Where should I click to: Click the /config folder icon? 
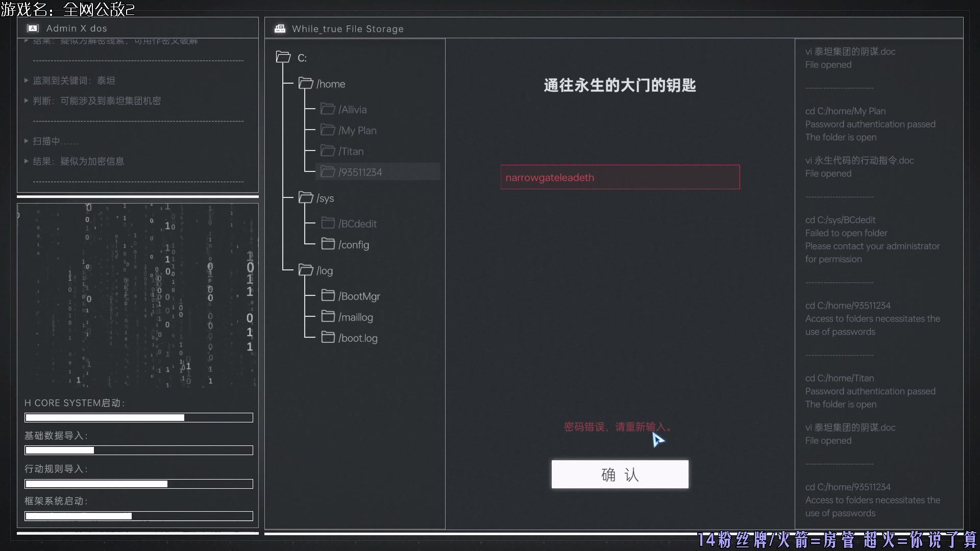coord(328,244)
